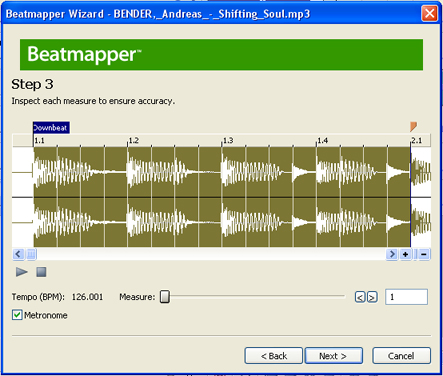This screenshot has height=376, width=443.
Task: Click the Cancel button
Action: [x=401, y=356]
